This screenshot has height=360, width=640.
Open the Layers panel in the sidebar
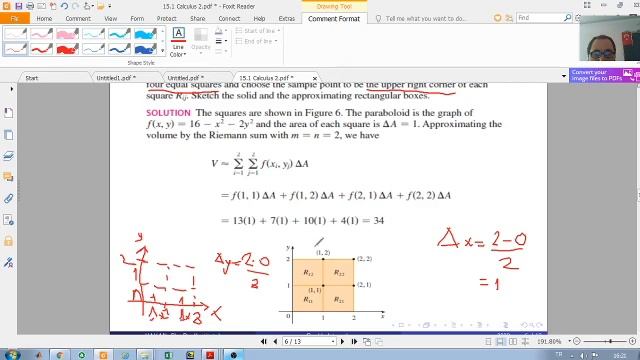(9, 156)
